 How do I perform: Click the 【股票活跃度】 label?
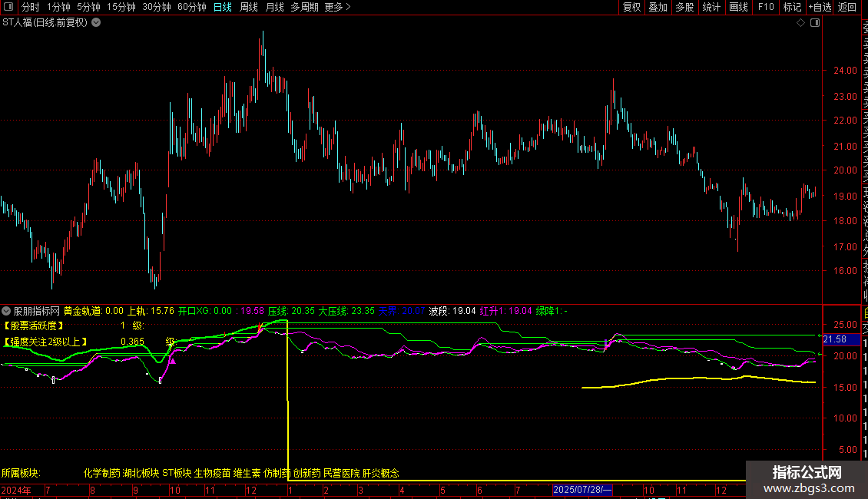tap(33, 326)
